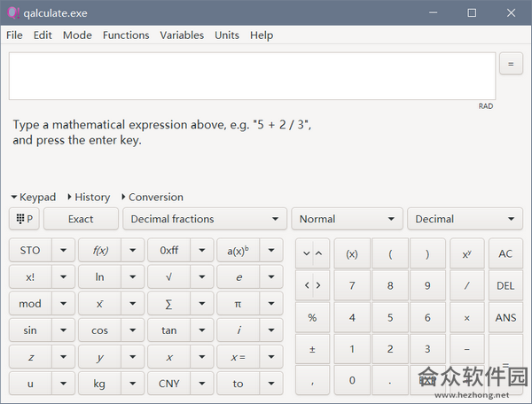This screenshot has height=404, width=532.
Task: Click the a(x)^b button
Action: 239,250
